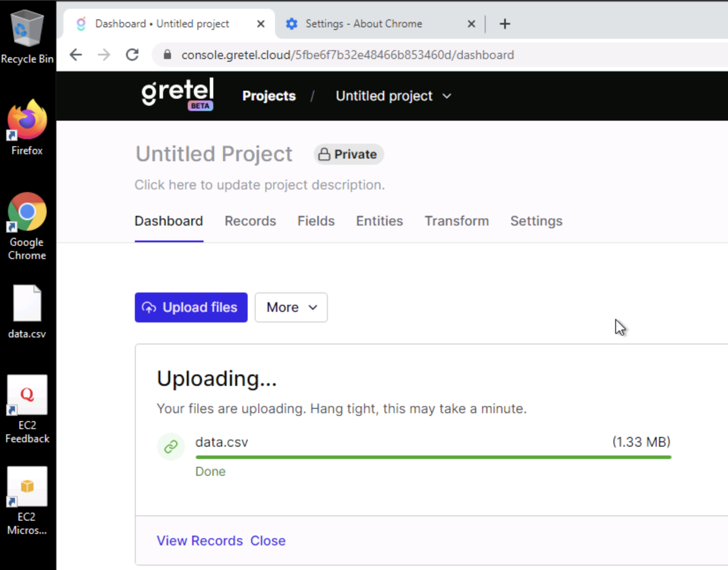Screen dimensions: 728x570
Task: Open the EC2 Feedback shortcut
Action: pos(27,395)
